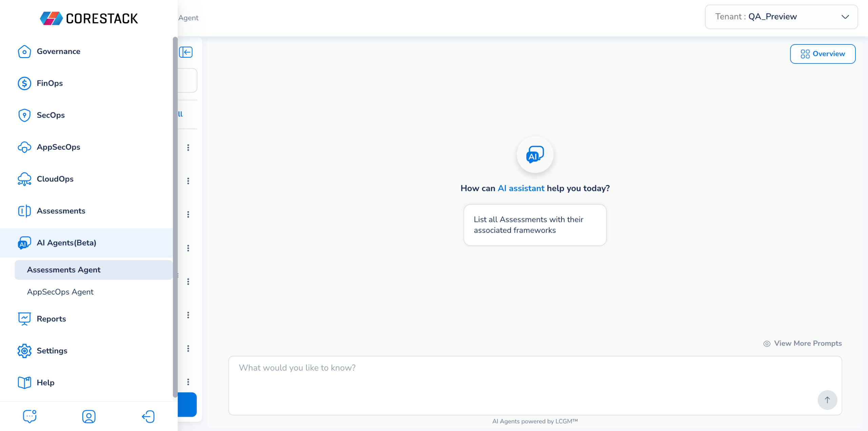Click the chat feedback icon at bottom
Viewport: 868px width, 431px height.
point(29,416)
